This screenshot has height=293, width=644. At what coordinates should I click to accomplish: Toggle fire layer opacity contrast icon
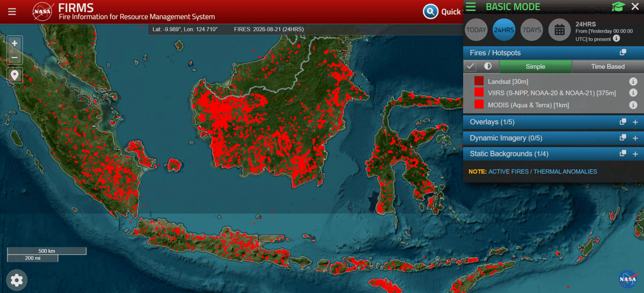click(488, 67)
